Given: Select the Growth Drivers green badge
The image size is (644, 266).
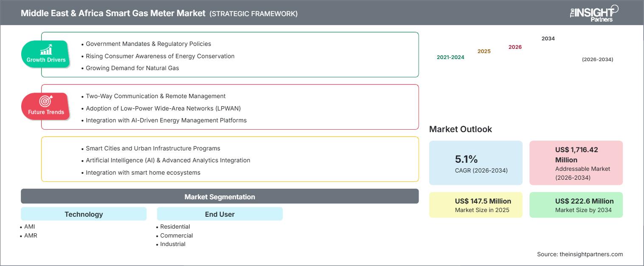Looking at the screenshot, I should 46,54.
